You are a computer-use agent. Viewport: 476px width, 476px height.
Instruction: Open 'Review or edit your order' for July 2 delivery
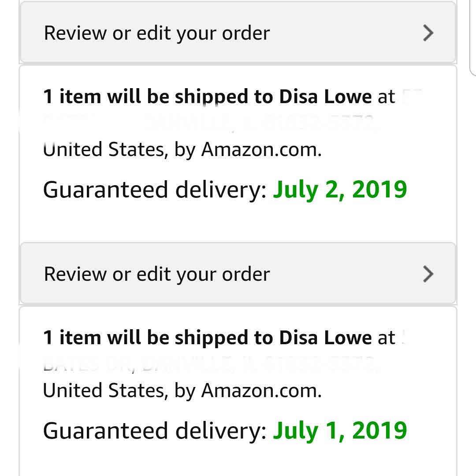pyautogui.click(x=157, y=33)
